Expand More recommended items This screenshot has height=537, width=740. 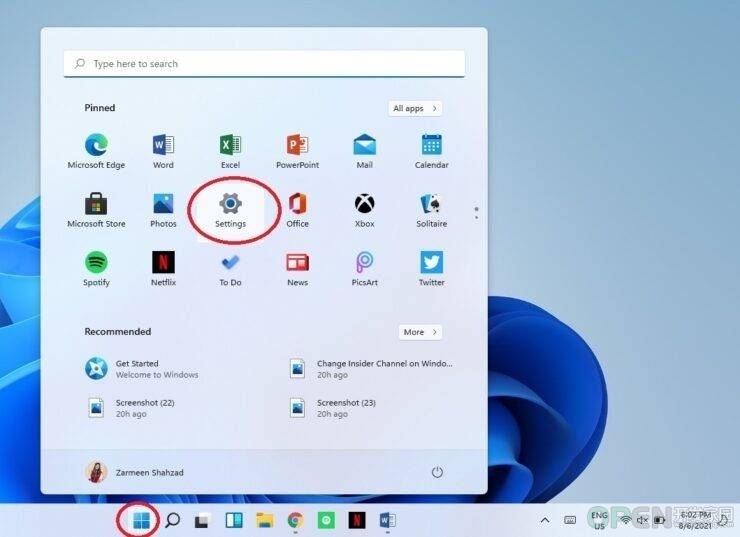point(420,332)
